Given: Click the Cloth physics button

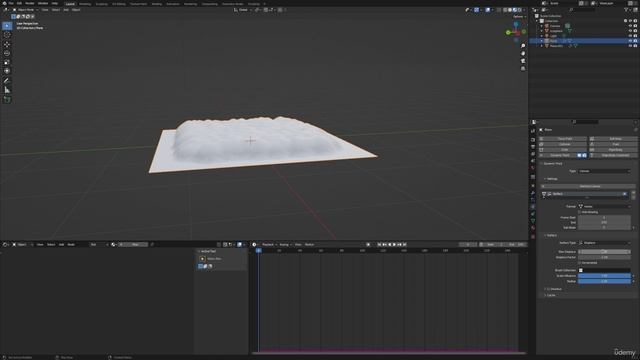Looking at the screenshot, I should pyautogui.click(x=562, y=150).
